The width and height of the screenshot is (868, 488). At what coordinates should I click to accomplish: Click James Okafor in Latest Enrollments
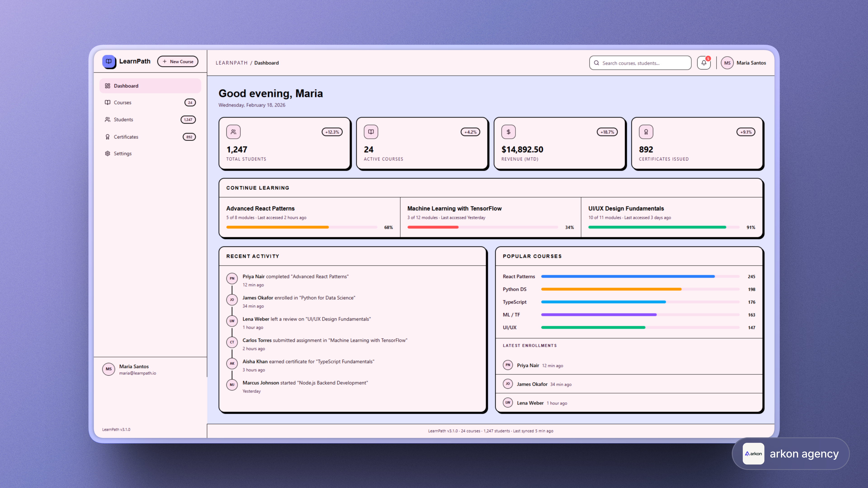532,384
